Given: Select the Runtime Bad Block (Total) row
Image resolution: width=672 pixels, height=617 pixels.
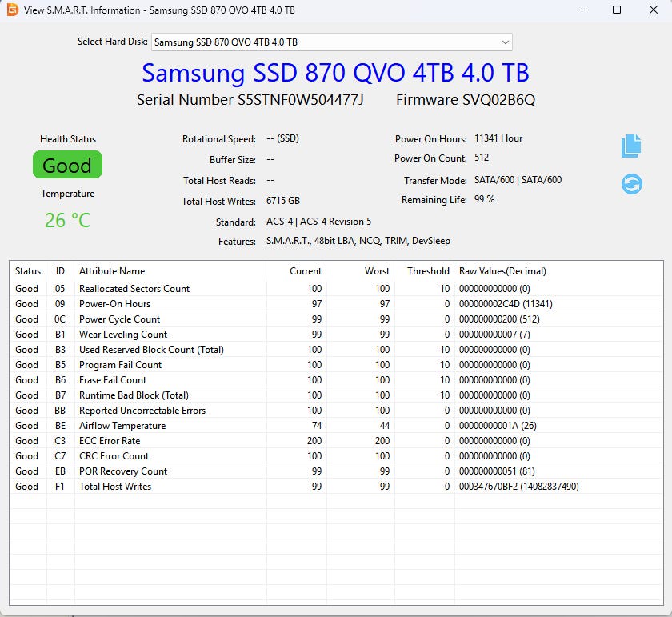Looking at the screenshot, I should pos(336,395).
